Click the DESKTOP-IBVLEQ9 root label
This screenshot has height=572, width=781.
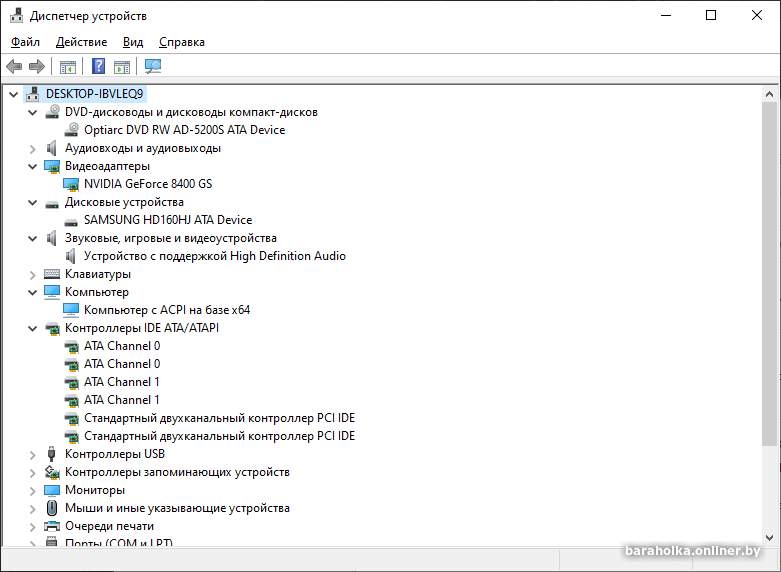94,94
